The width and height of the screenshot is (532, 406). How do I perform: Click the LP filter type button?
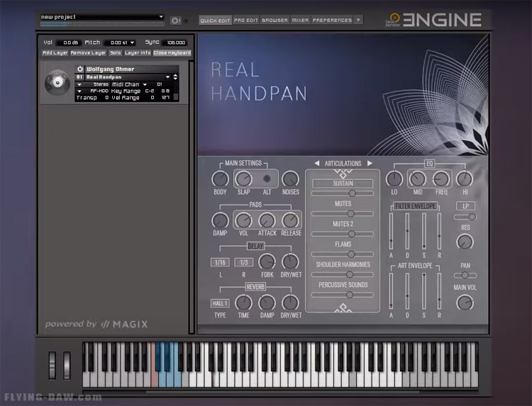(x=465, y=205)
